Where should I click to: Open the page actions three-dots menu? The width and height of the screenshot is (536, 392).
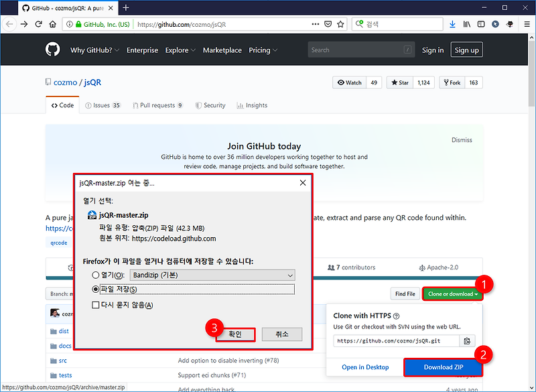(316, 24)
